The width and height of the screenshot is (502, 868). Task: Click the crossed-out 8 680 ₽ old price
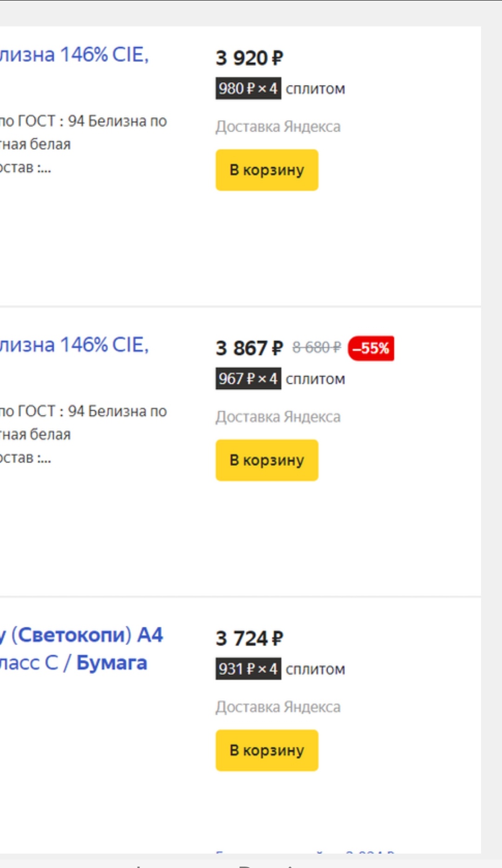tap(317, 347)
